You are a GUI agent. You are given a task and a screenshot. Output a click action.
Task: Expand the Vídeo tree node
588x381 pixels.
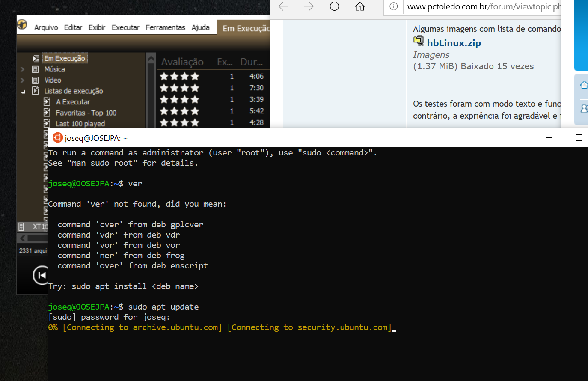click(x=23, y=80)
